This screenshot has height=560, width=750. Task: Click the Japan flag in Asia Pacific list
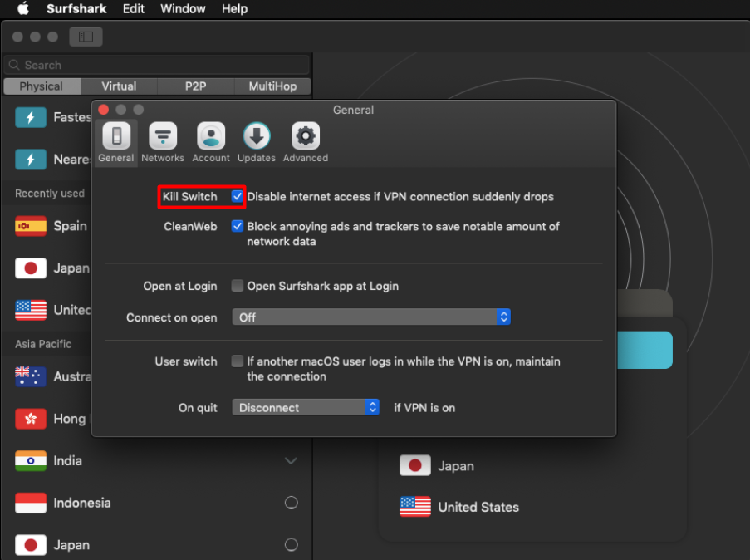(x=31, y=545)
